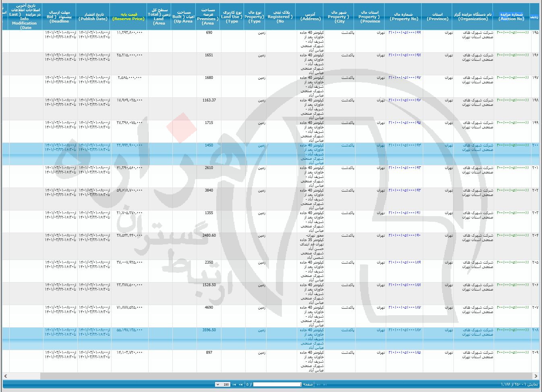Open property number link in the 4690 area row
The width and height of the screenshot is (542, 392).
coord(405,307)
